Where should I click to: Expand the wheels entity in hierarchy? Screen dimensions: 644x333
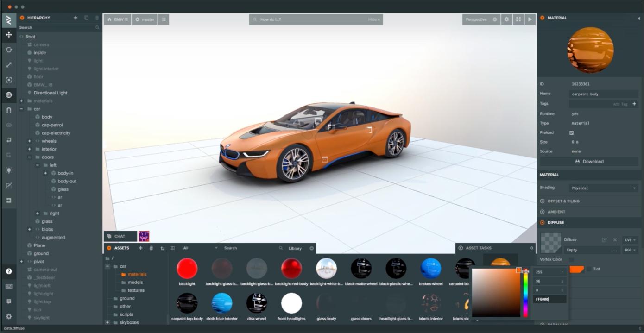(29, 141)
